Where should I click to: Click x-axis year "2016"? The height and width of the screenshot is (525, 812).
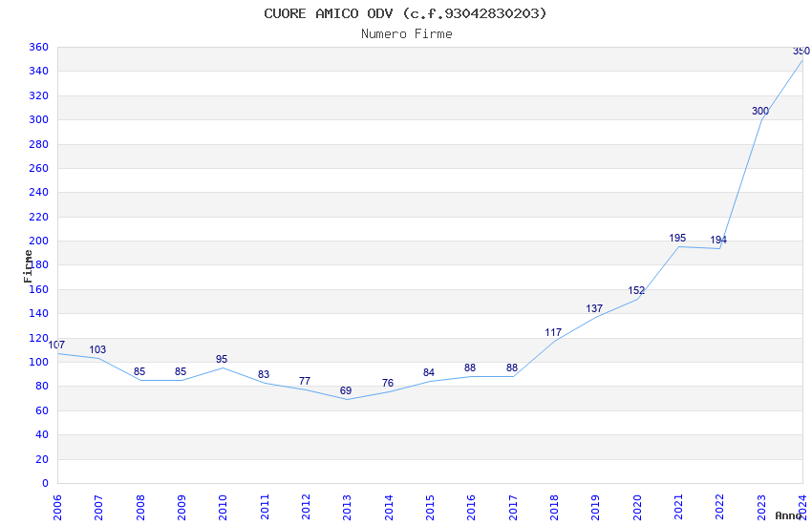pyautogui.click(x=472, y=508)
